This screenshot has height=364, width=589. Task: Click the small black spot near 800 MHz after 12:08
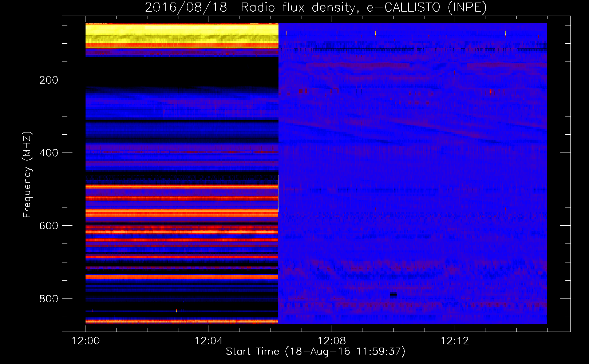coord(393,295)
